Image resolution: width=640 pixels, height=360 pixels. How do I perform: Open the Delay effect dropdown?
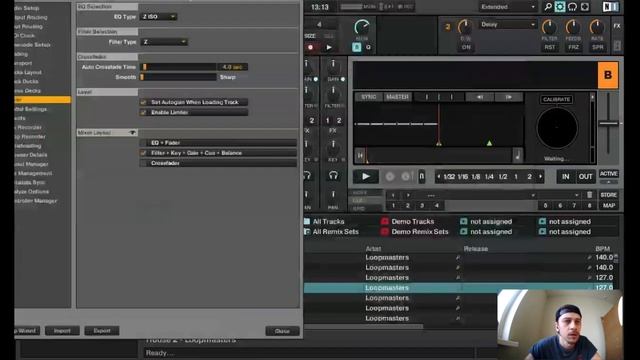(x=508, y=24)
